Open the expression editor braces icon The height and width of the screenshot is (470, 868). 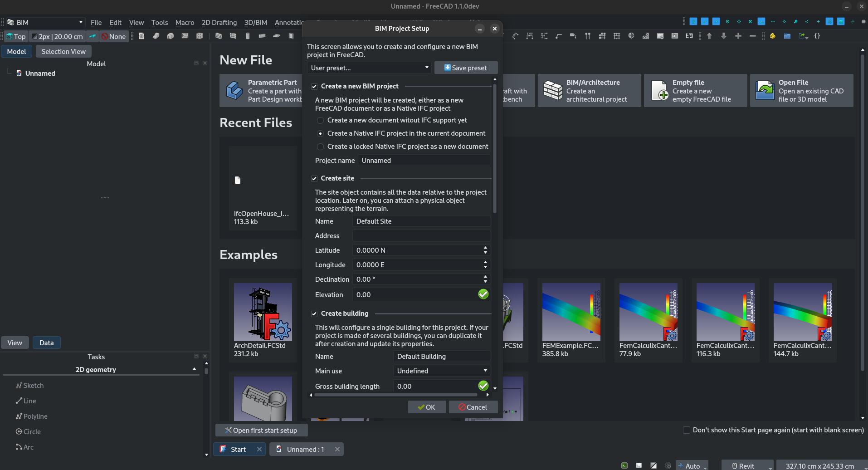[818, 36]
